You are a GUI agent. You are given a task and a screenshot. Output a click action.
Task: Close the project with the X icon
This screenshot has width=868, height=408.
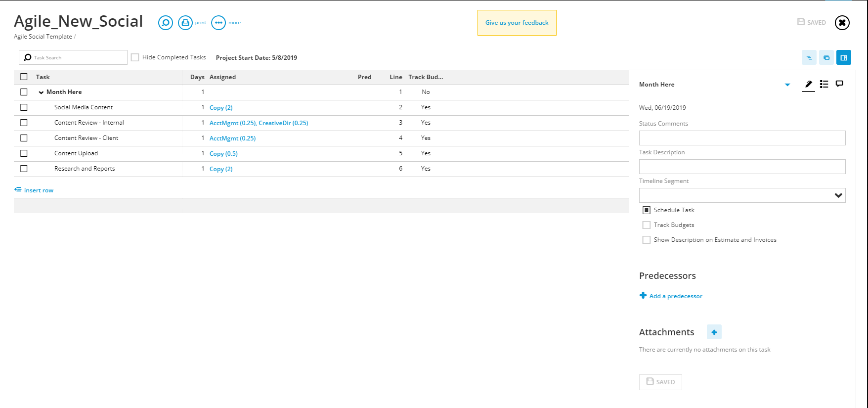coord(842,23)
